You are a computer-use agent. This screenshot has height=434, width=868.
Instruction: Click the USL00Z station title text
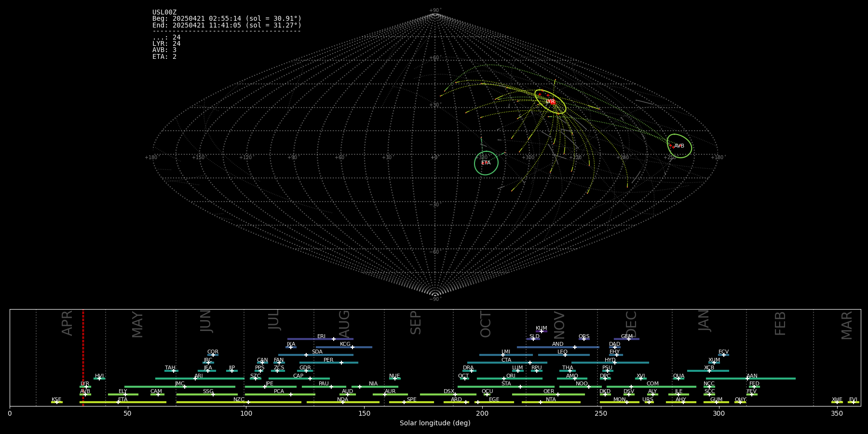point(164,13)
